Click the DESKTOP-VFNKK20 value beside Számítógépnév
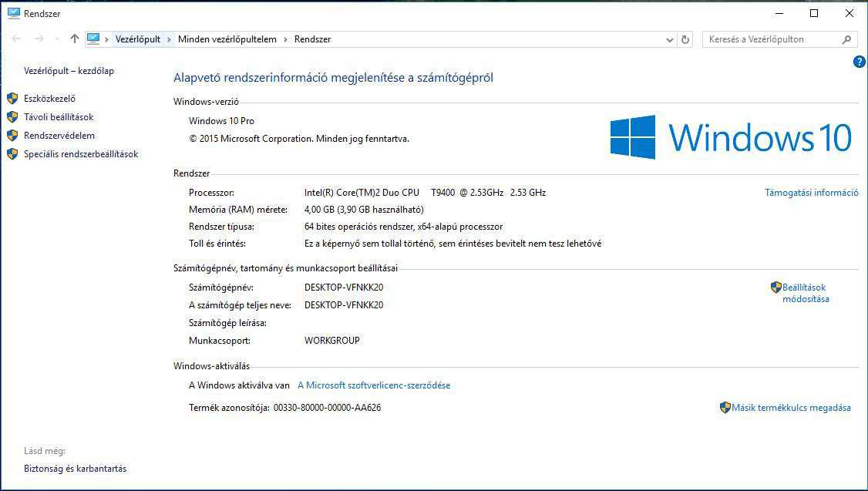The width and height of the screenshot is (868, 491). point(344,288)
